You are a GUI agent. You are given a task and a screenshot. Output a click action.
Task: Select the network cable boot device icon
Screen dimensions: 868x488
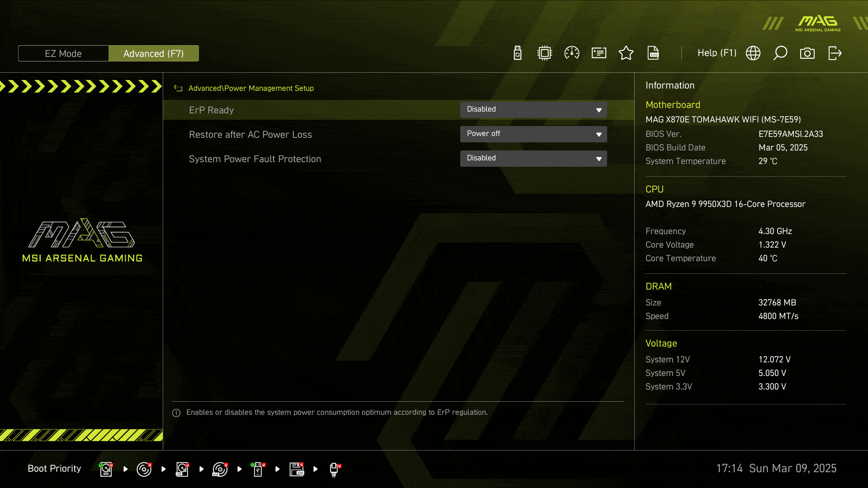click(x=335, y=470)
